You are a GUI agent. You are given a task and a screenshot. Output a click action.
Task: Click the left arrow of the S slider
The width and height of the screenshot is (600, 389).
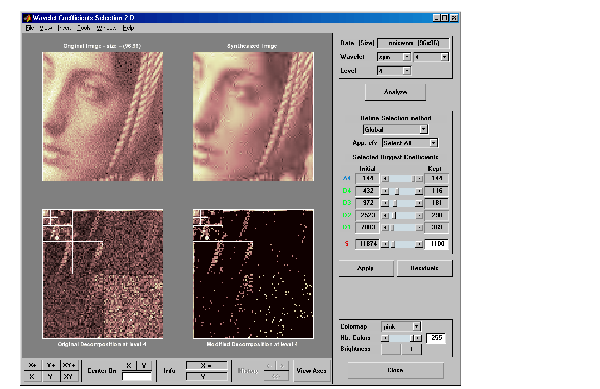tap(385, 244)
